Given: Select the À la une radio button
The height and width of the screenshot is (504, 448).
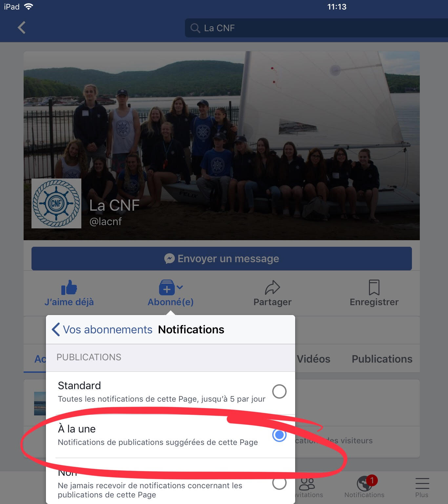Looking at the screenshot, I should click(x=279, y=435).
